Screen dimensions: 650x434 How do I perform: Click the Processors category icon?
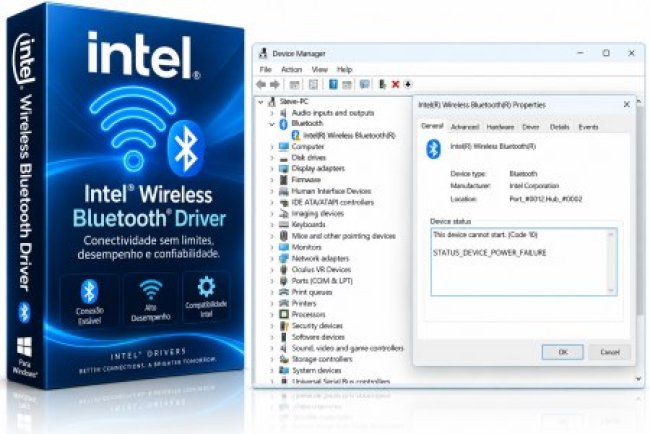pyautogui.click(x=284, y=314)
